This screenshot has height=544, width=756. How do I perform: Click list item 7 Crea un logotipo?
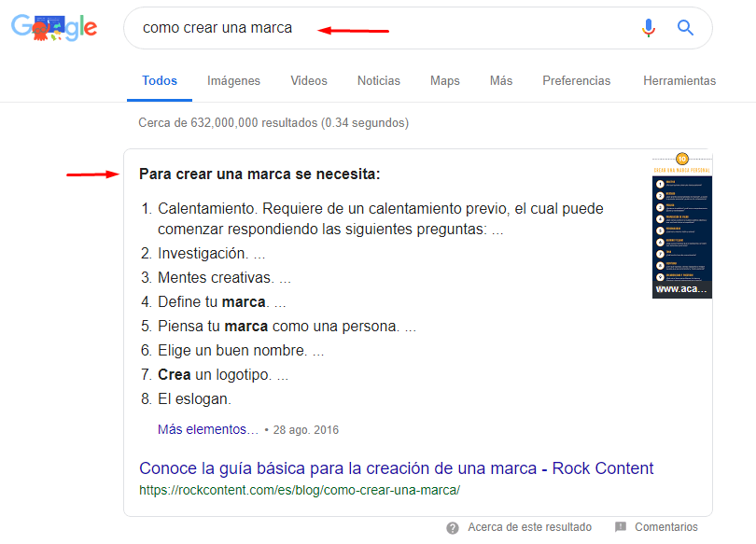215,375
